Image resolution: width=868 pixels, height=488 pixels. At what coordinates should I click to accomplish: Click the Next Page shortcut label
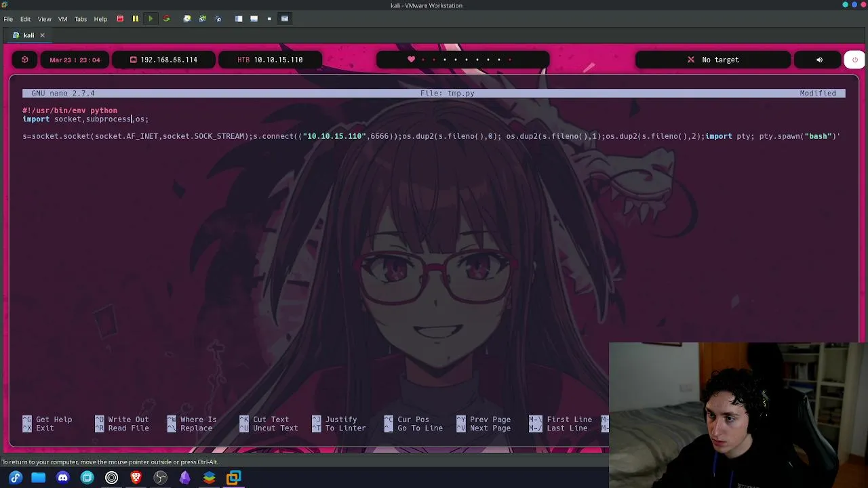[490, 428]
